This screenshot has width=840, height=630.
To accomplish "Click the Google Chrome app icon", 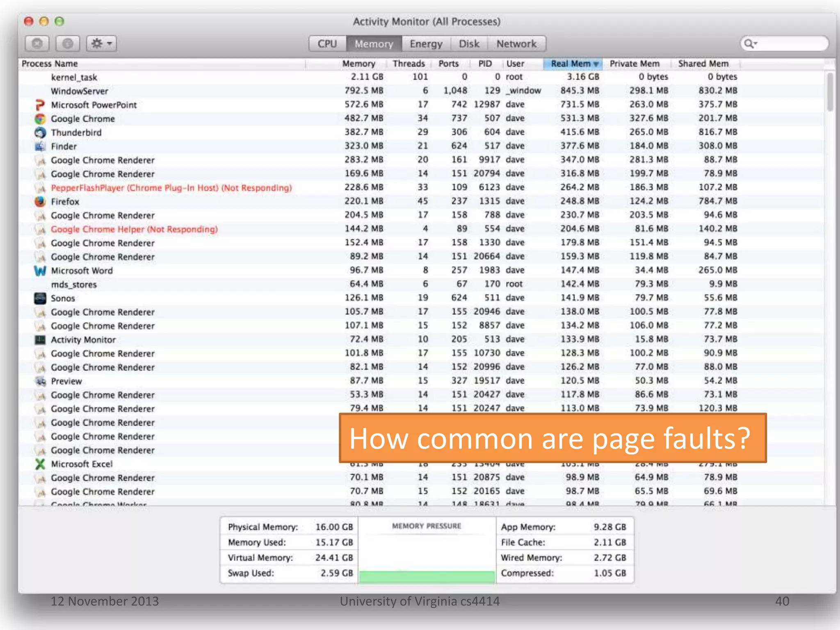I will pyautogui.click(x=40, y=119).
